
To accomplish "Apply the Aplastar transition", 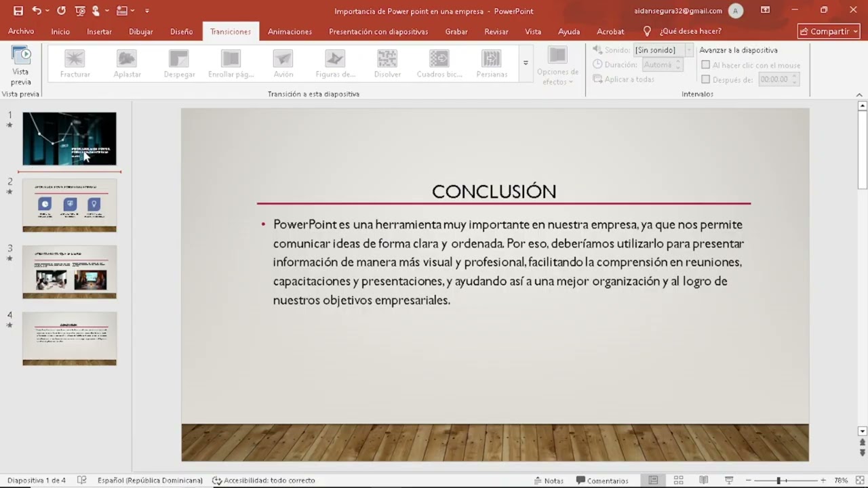I will tap(127, 64).
